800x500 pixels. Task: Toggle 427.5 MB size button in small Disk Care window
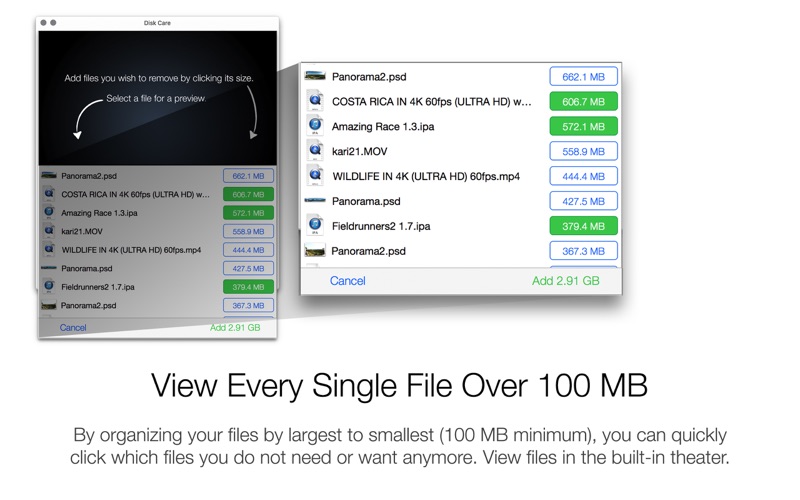coord(248,268)
